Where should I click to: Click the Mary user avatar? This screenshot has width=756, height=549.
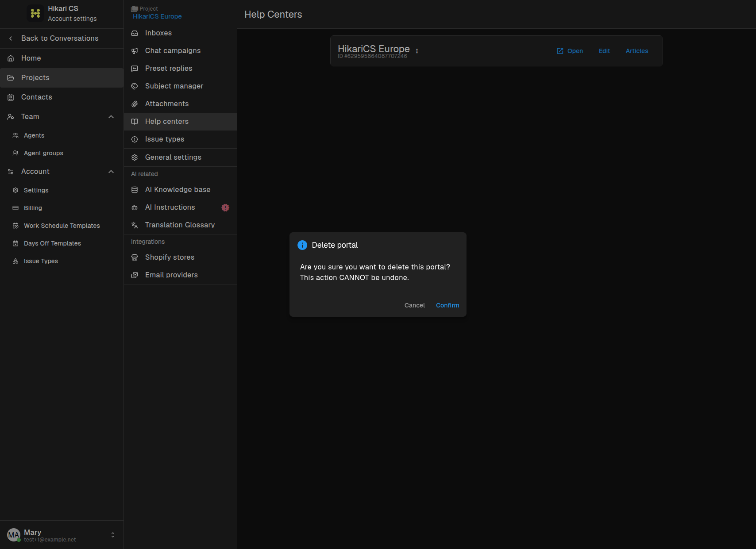pos(14,535)
